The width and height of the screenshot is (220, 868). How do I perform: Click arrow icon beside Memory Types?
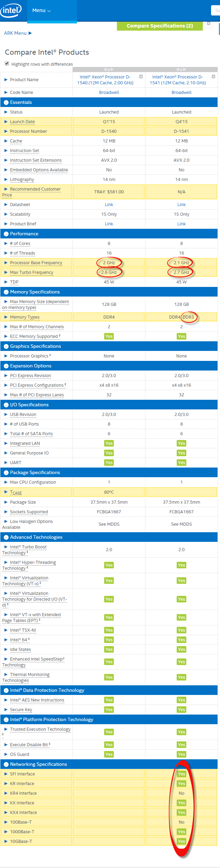click(6, 317)
